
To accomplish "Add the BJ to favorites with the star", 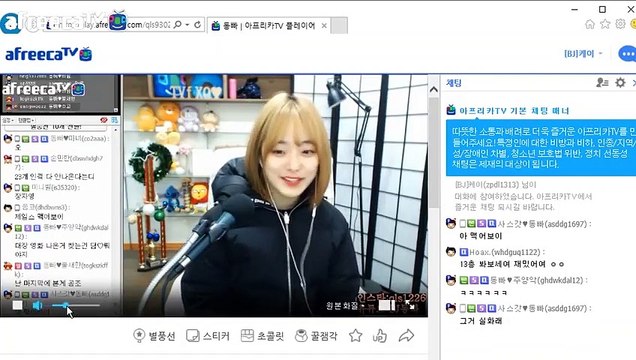I will (356, 336).
